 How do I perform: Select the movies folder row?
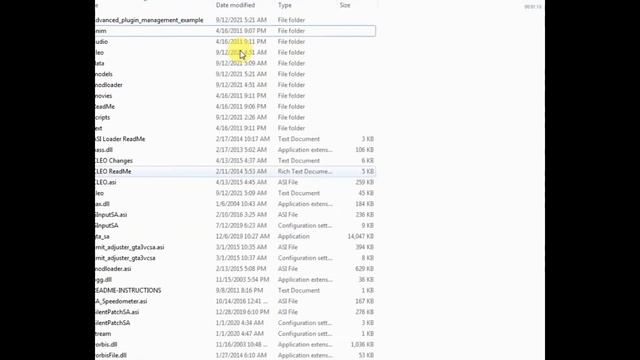pos(235,96)
